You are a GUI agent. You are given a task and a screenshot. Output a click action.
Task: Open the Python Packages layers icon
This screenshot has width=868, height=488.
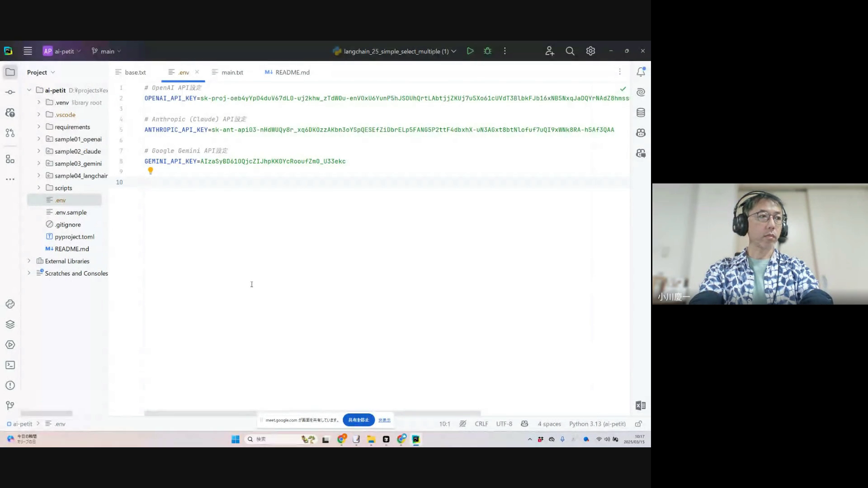click(10, 324)
